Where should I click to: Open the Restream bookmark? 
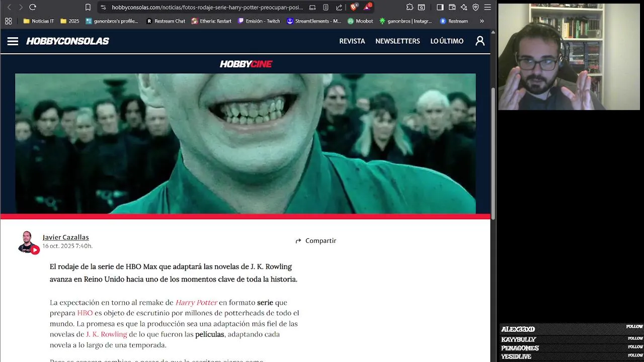454,21
